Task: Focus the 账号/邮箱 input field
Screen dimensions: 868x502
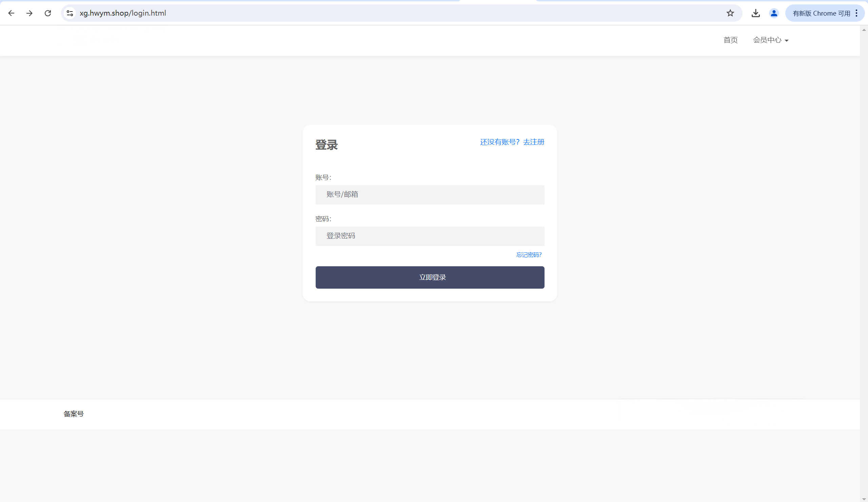Action: 430,195
